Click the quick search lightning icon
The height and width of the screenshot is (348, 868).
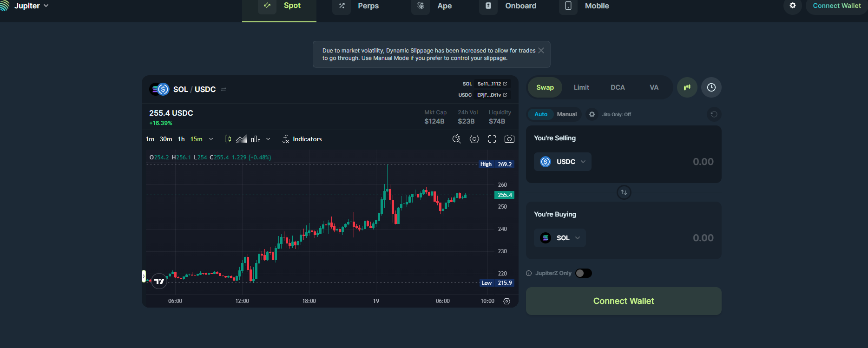(457, 139)
